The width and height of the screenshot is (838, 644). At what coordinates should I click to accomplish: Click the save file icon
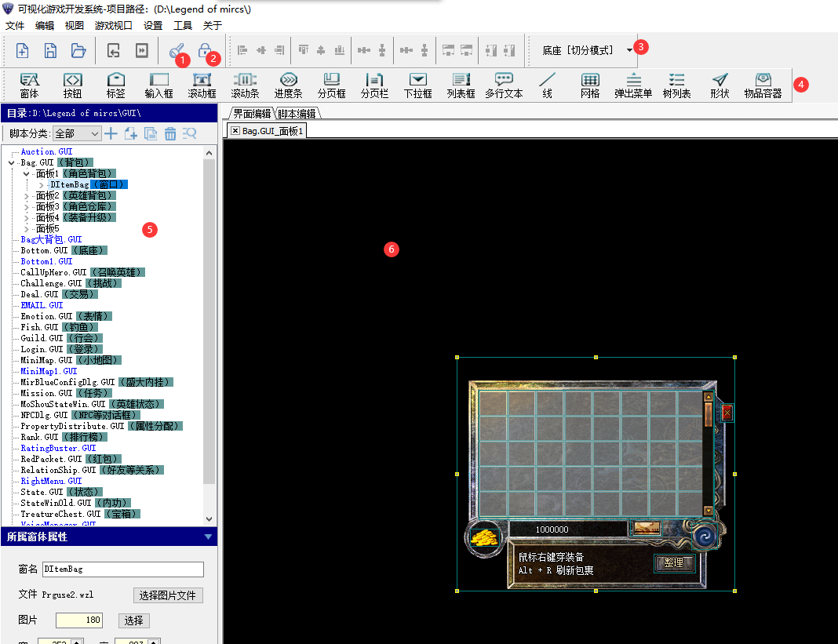point(50,51)
